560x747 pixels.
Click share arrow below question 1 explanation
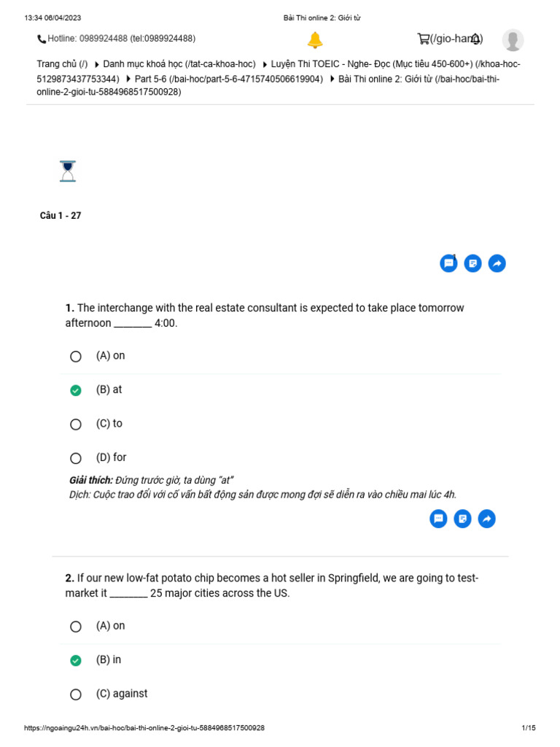tap(486, 519)
